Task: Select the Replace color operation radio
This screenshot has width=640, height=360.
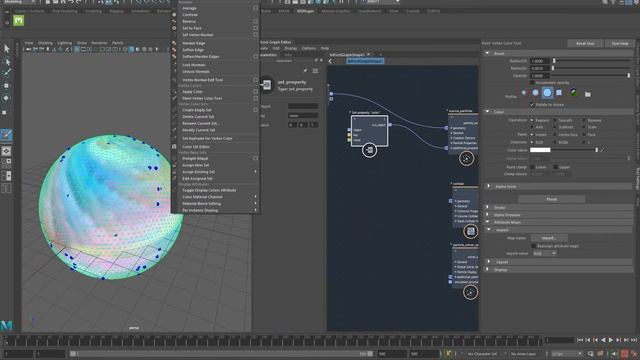Action: pos(532,120)
